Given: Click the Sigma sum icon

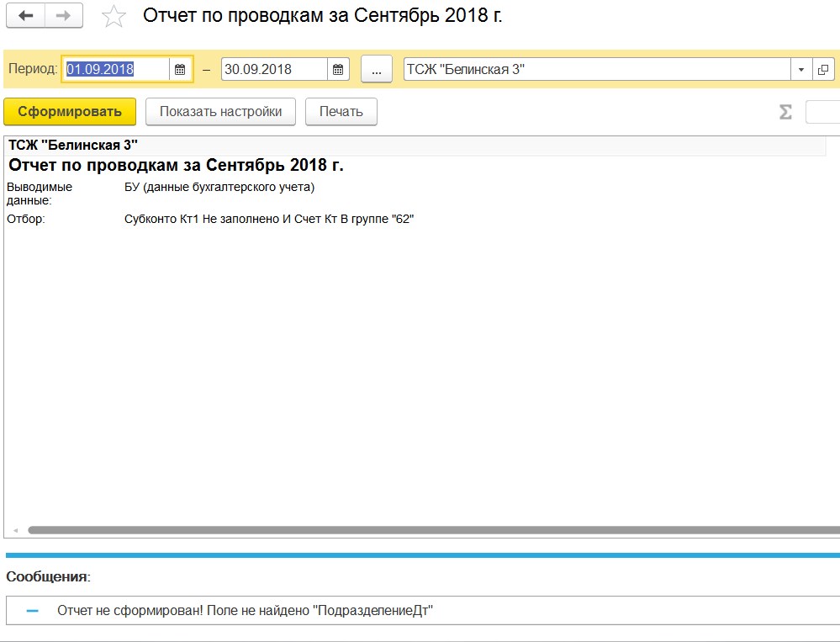Looking at the screenshot, I should 785,112.
